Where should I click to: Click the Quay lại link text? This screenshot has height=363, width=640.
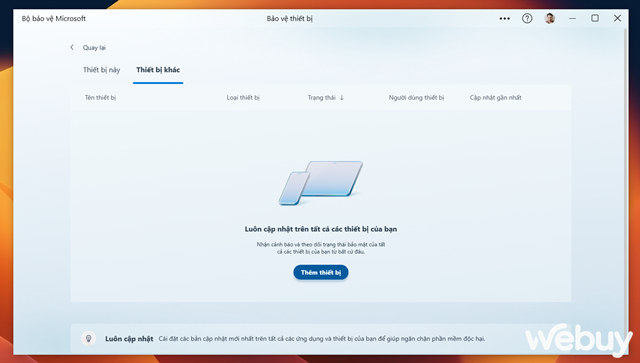point(94,48)
